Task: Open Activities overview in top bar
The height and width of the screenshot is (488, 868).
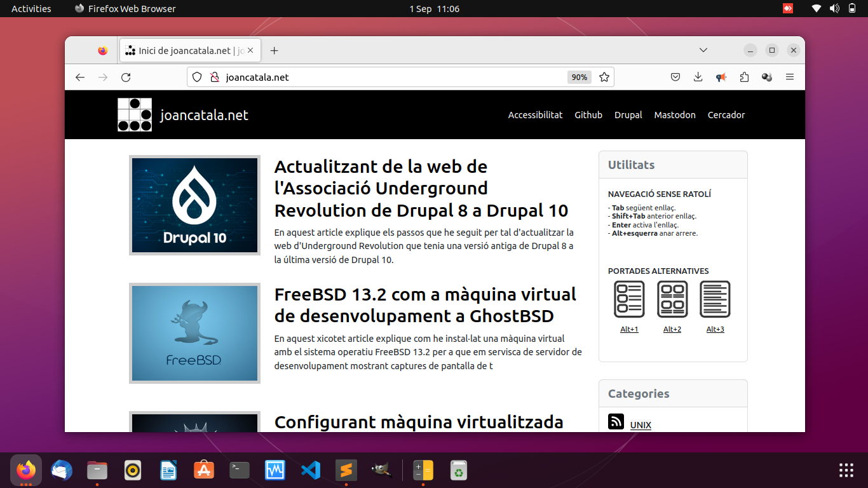Action: (x=31, y=8)
